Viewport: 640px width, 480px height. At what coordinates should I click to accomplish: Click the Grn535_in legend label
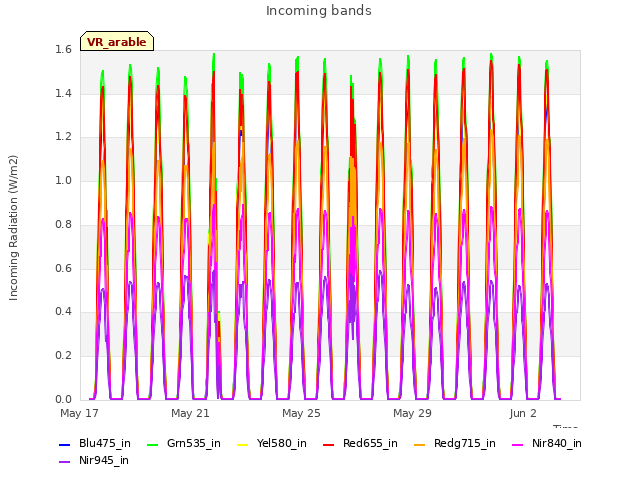pos(194,443)
